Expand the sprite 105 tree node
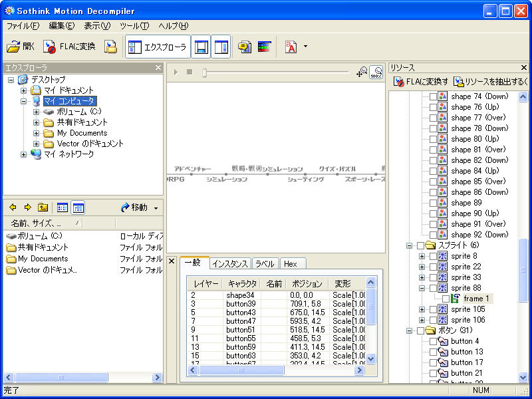This screenshot has width=532, height=399. pyautogui.click(x=422, y=309)
